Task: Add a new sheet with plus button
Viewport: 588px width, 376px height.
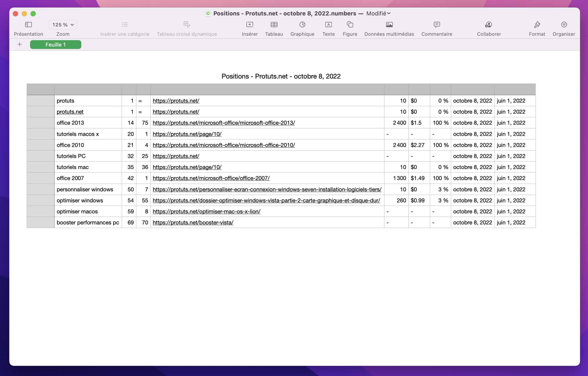Action: click(x=20, y=45)
